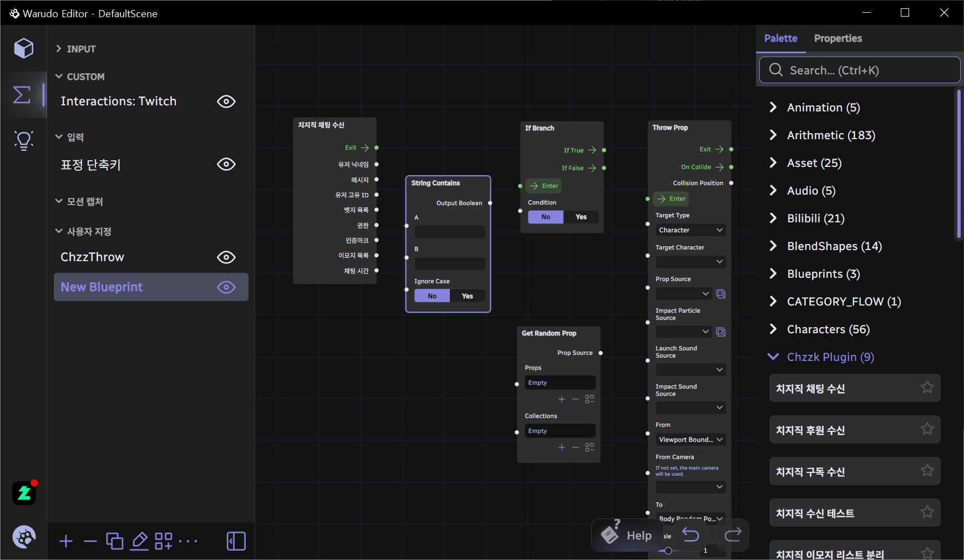Favorite the 치지직 구독 수신 node
Image resolution: width=964 pixels, height=560 pixels.
coord(927,471)
